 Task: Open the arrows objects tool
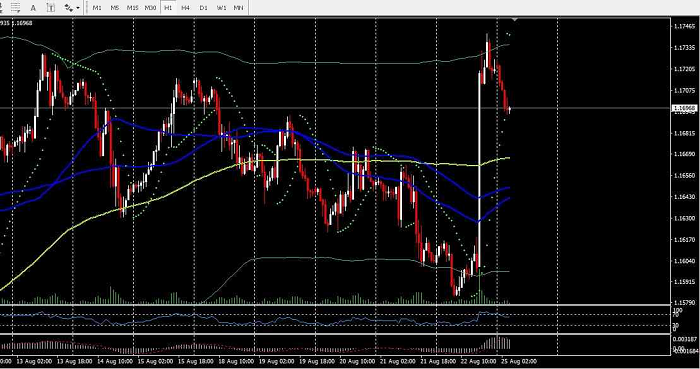[x=68, y=8]
